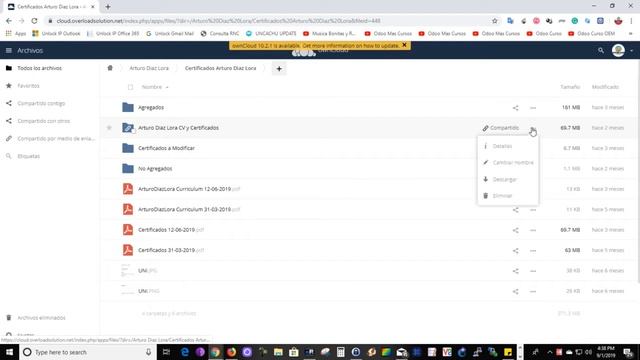Image resolution: width=640 pixels, height=360 pixels.
Task: Click the UNI.PNG thumbnail
Action: point(128,291)
